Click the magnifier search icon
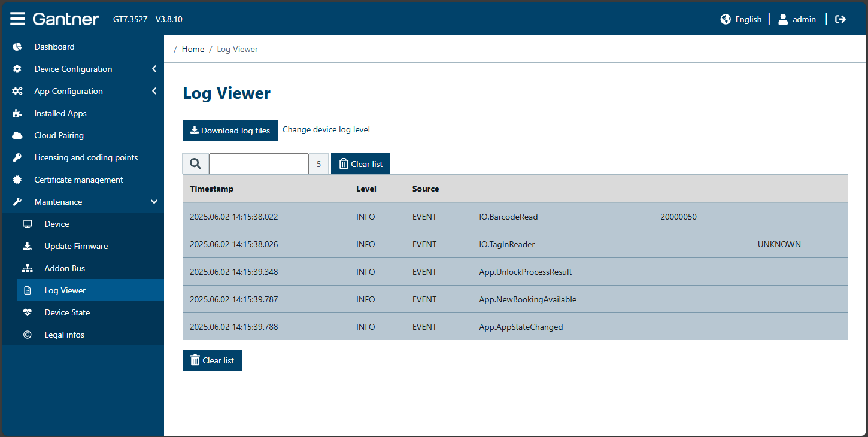This screenshot has width=868, height=437. (x=195, y=163)
